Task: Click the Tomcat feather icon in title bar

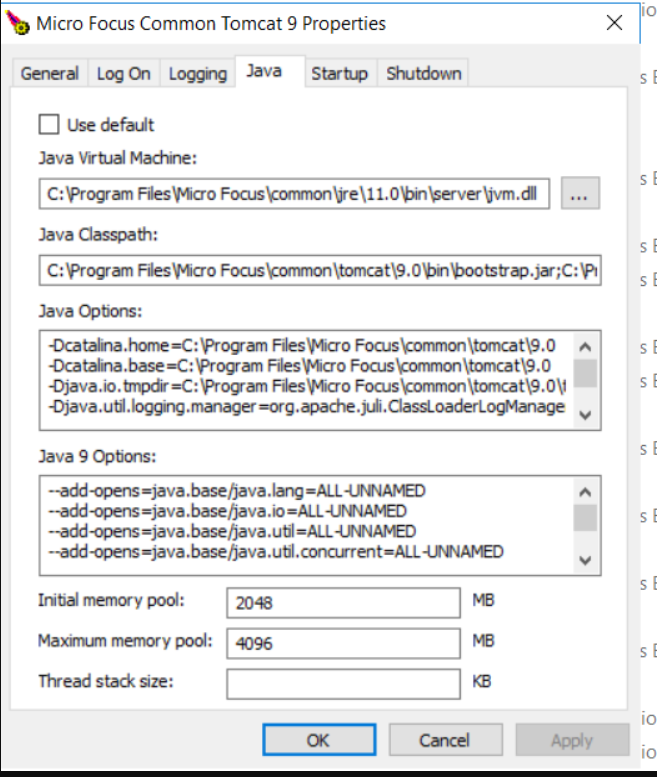Action: 17,24
